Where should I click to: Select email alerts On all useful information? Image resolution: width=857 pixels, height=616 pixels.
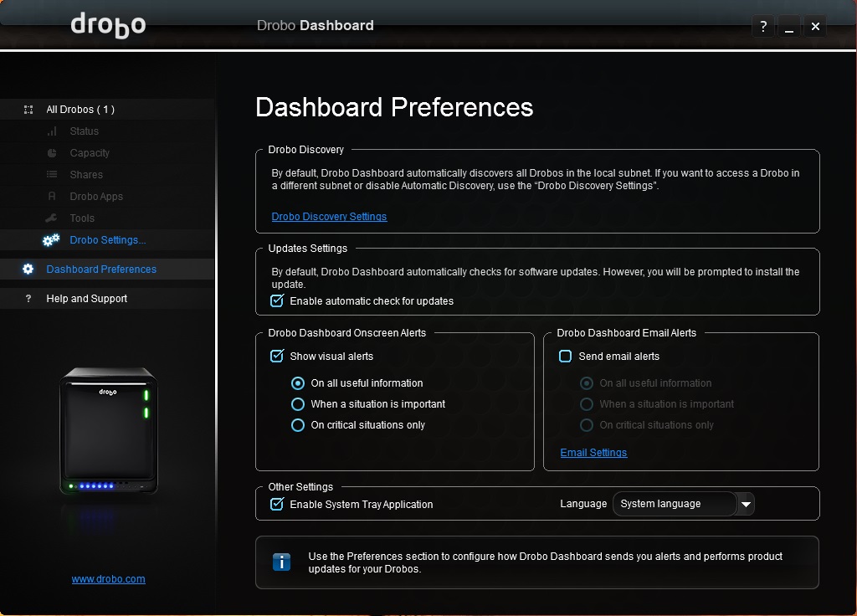click(587, 383)
